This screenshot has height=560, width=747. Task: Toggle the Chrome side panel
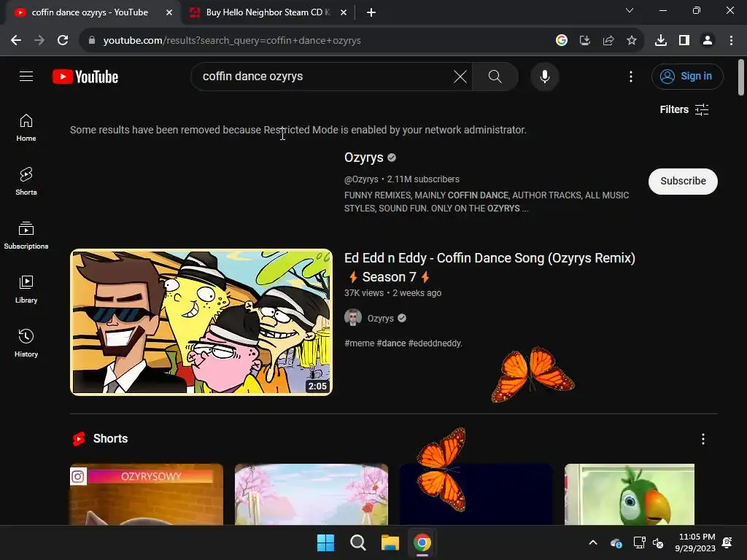point(684,41)
